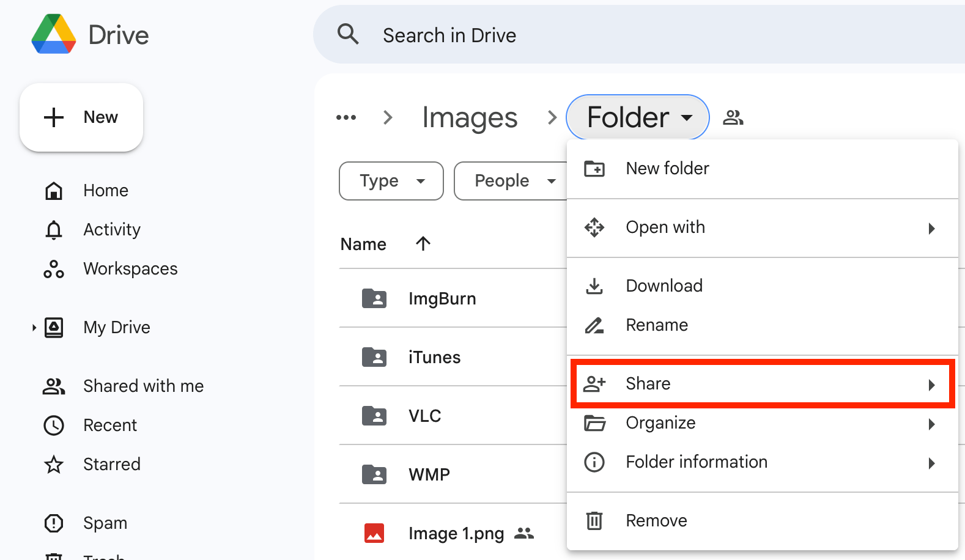965x560 pixels.
Task: Expand the Share submenu arrow
Action: coord(931,385)
